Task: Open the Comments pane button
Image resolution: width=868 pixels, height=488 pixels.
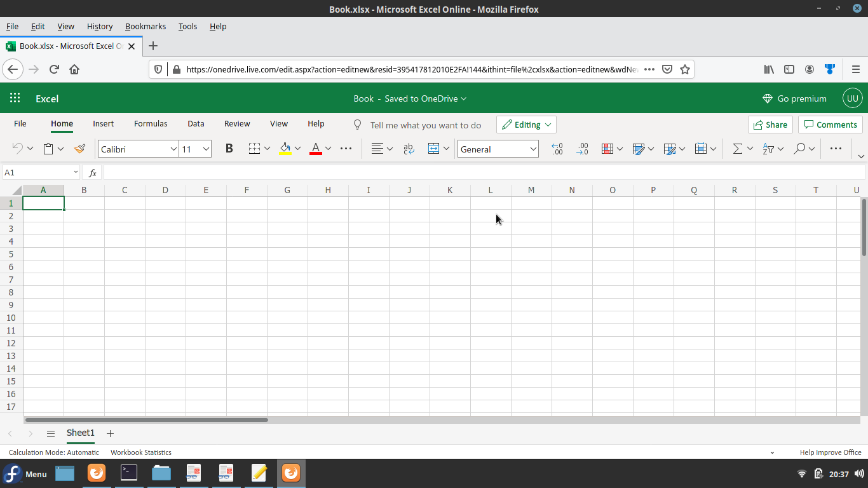Action: [830, 125]
